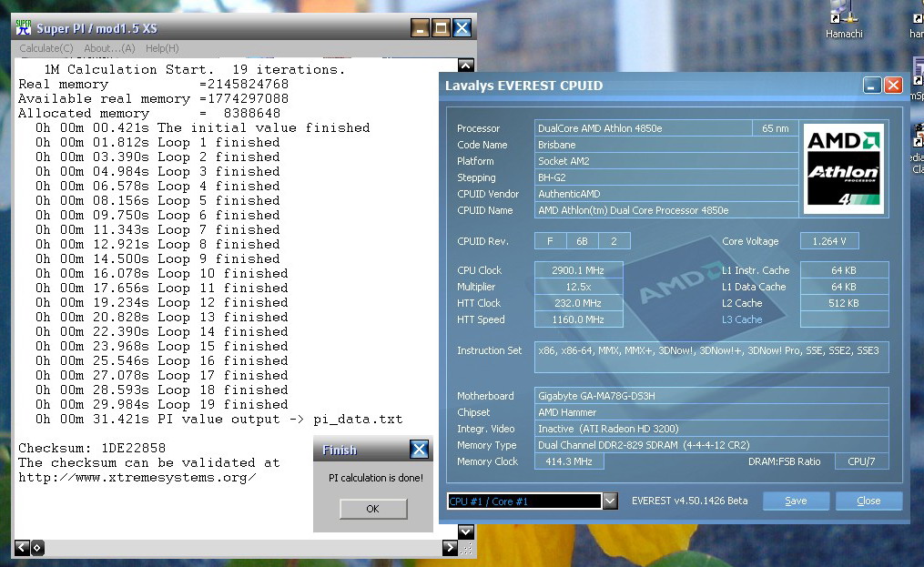Click the 65 nm process value
This screenshot has width=924, height=567.
coord(775,128)
